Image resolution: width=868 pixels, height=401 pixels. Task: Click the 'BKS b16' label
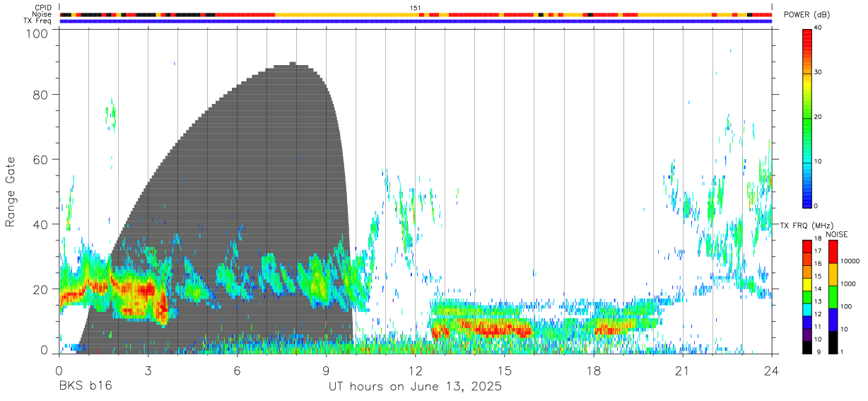pyautogui.click(x=84, y=386)
